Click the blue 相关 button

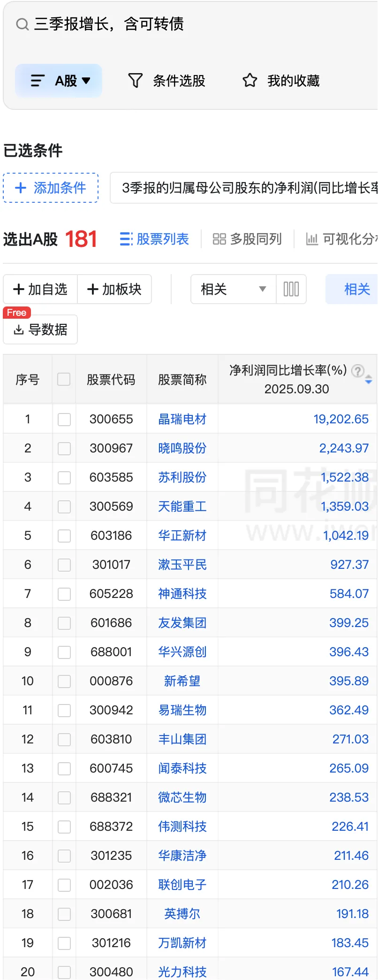(352, 289)
